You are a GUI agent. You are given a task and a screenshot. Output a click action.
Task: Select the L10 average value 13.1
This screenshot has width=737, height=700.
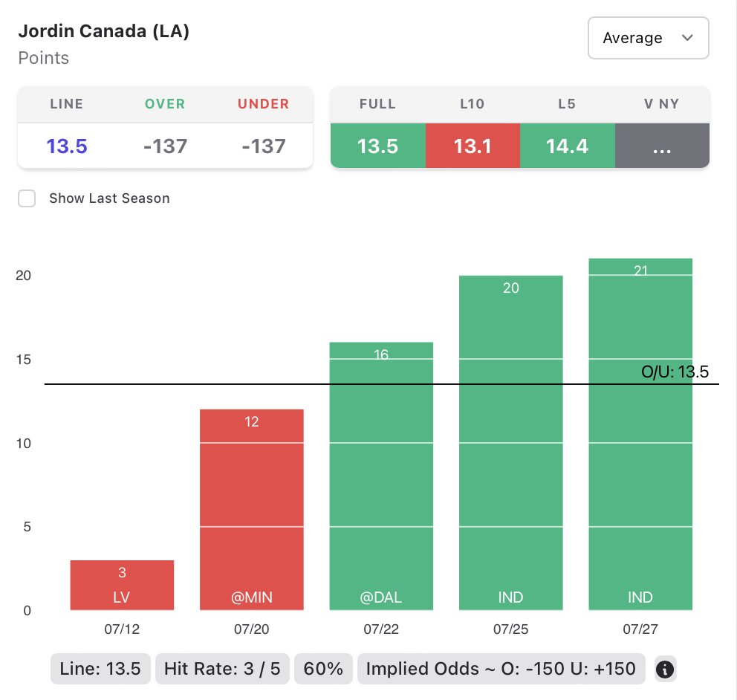(473, 146)
